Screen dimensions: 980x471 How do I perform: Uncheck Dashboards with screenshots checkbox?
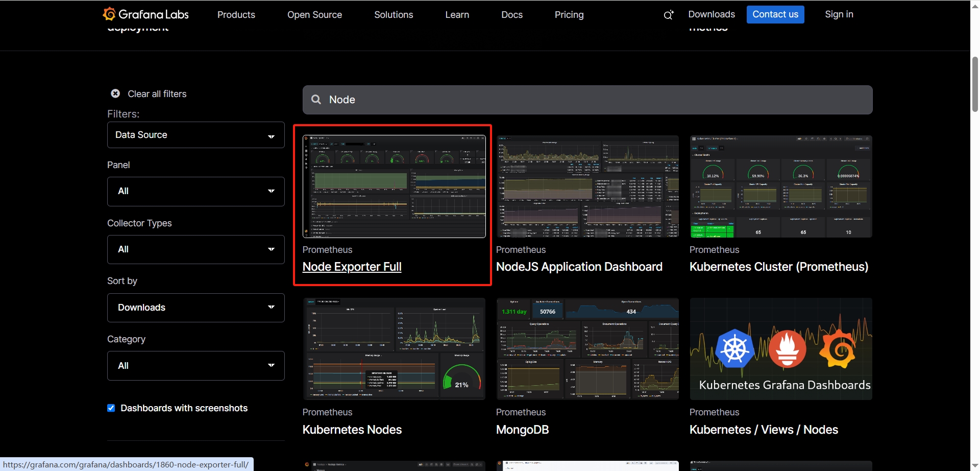tap(111, 408)
